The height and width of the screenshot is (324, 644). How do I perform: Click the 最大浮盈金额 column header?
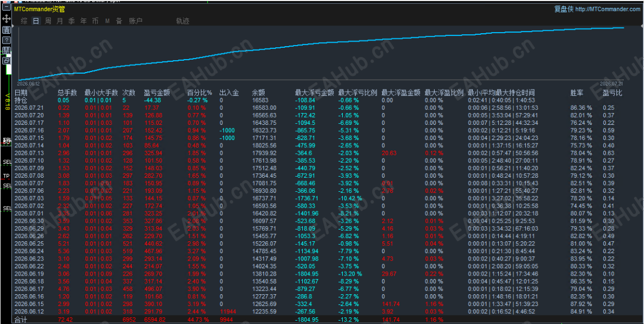(401, 93)
